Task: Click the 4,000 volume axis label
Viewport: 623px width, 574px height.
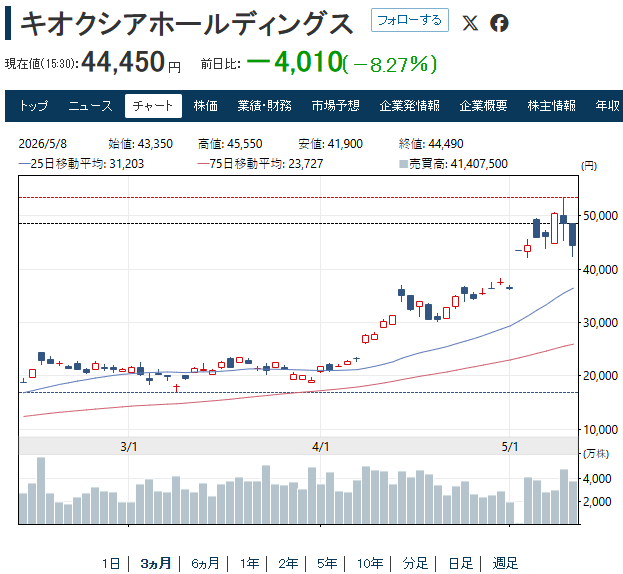Action: pyautogui.click(x=597, y=479)
